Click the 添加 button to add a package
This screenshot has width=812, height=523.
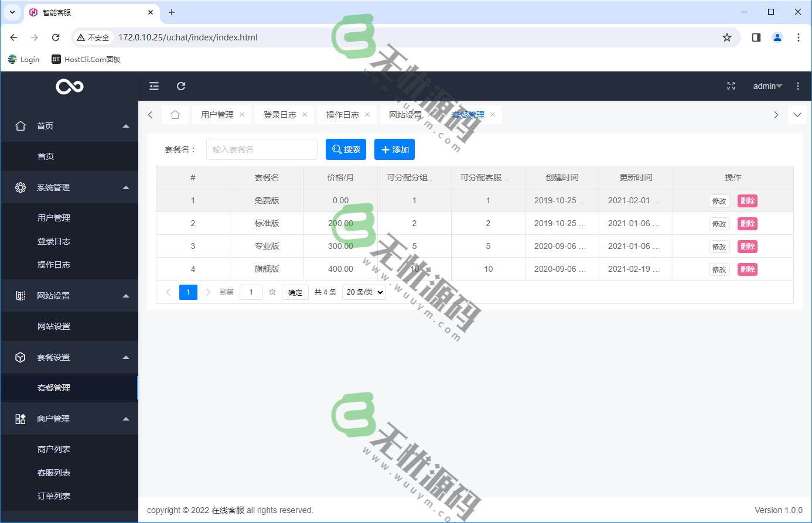tap(394, 149)
